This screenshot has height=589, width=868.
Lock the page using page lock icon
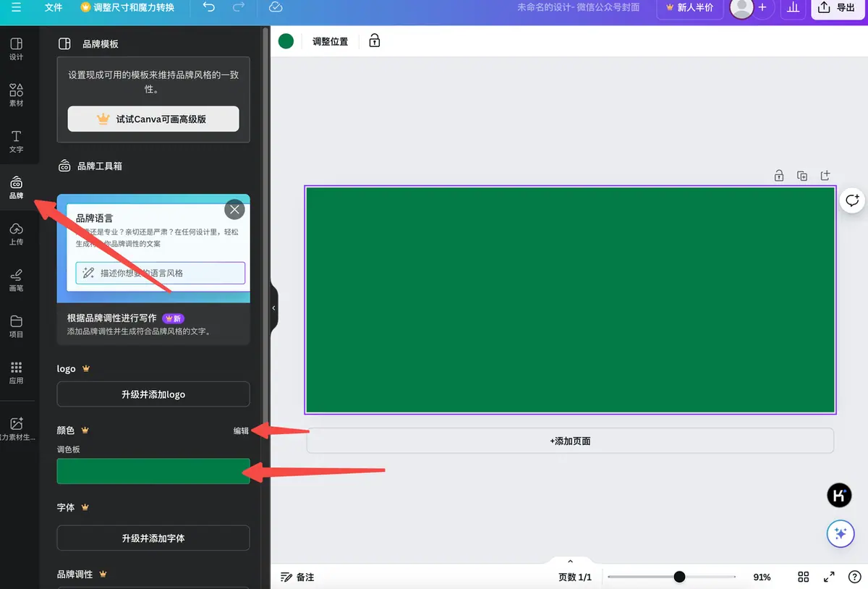pos(779,175)
